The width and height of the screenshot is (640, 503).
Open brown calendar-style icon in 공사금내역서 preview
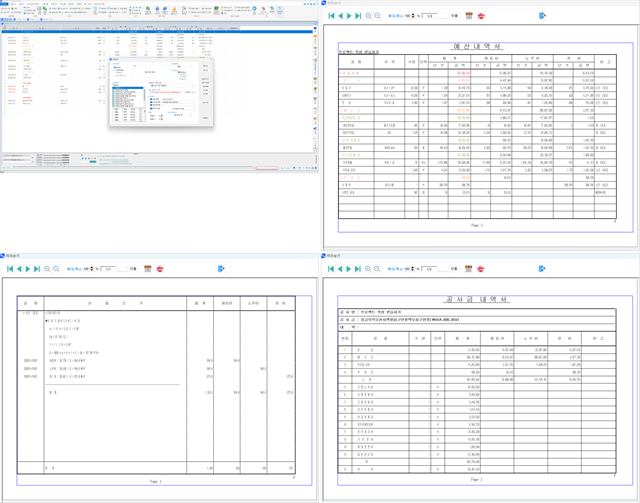(468, 269)
